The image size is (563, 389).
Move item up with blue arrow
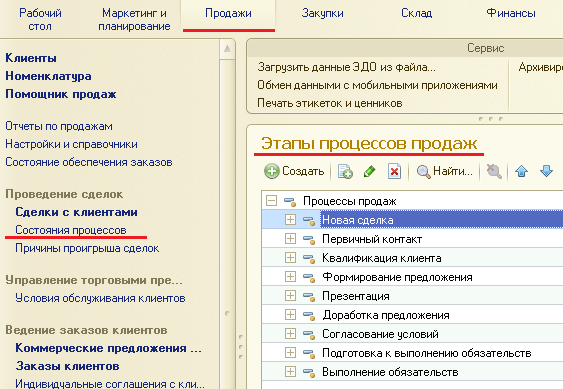click(x=521, y=171)
